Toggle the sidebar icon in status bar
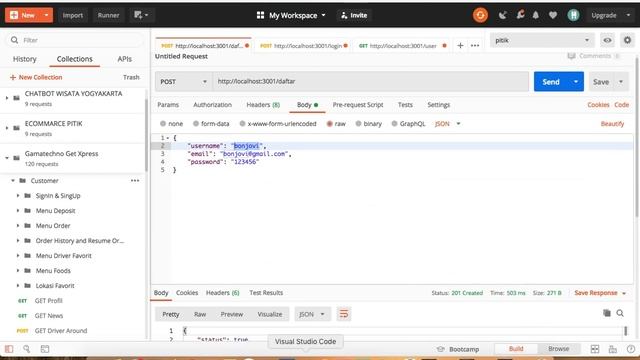 tap(9, 349)
